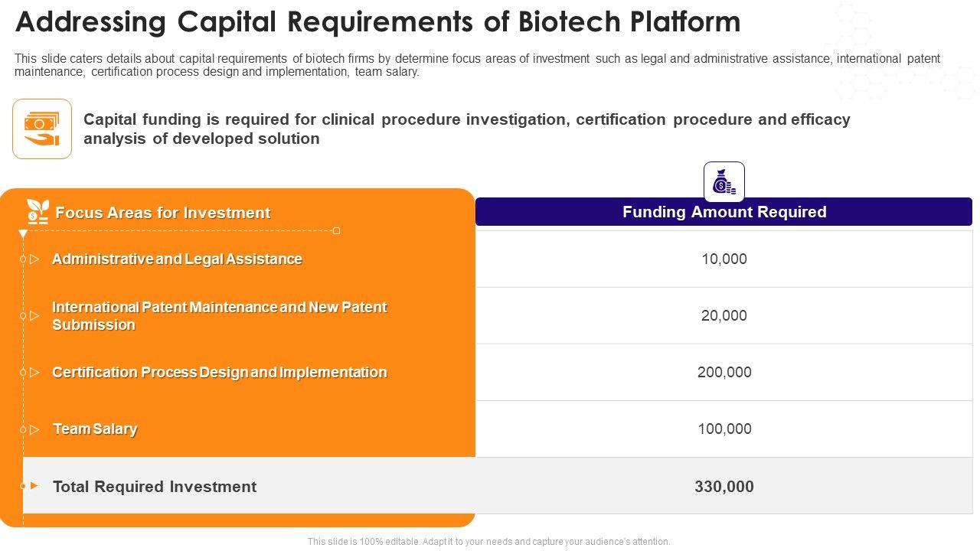This screenshot has height=551, width=980.
Task: Select the Funding Amount Required header
Action: [x=724, y=212]
